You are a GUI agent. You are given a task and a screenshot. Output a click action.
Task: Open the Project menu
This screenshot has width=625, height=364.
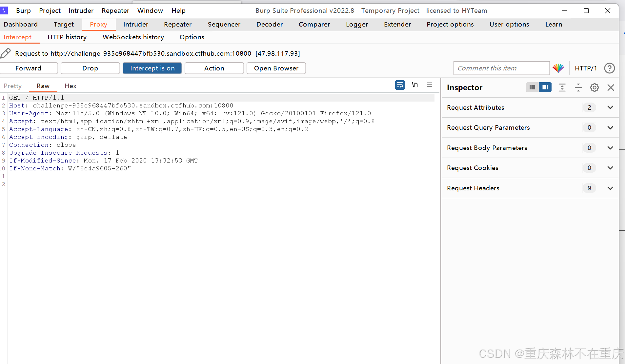pyautogui.click(x=50, y=10)
